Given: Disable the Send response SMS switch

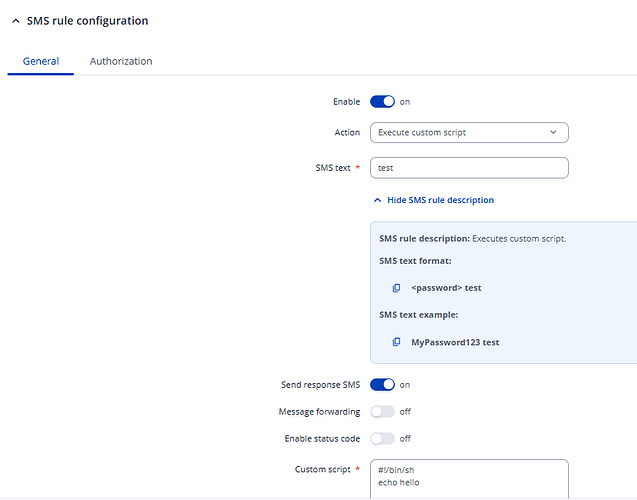Looking at the screenshot, I should tap(382, 384).
